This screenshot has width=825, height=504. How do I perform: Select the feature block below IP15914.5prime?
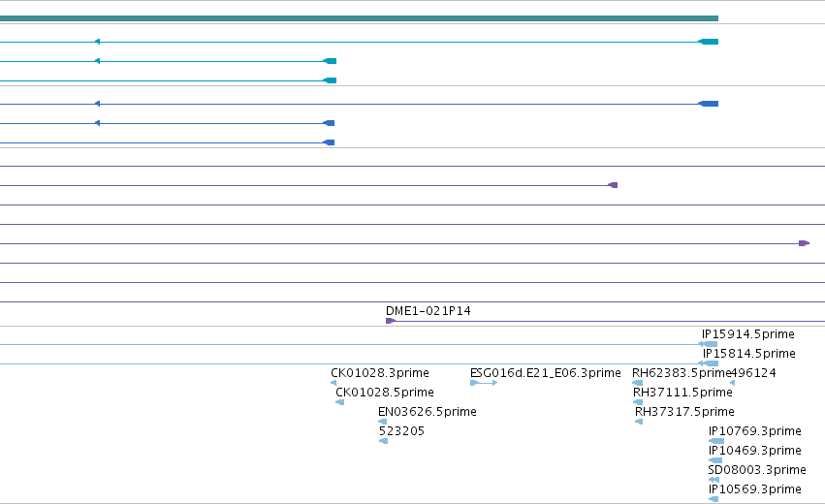pyautogui.click(x=709, y=344)
